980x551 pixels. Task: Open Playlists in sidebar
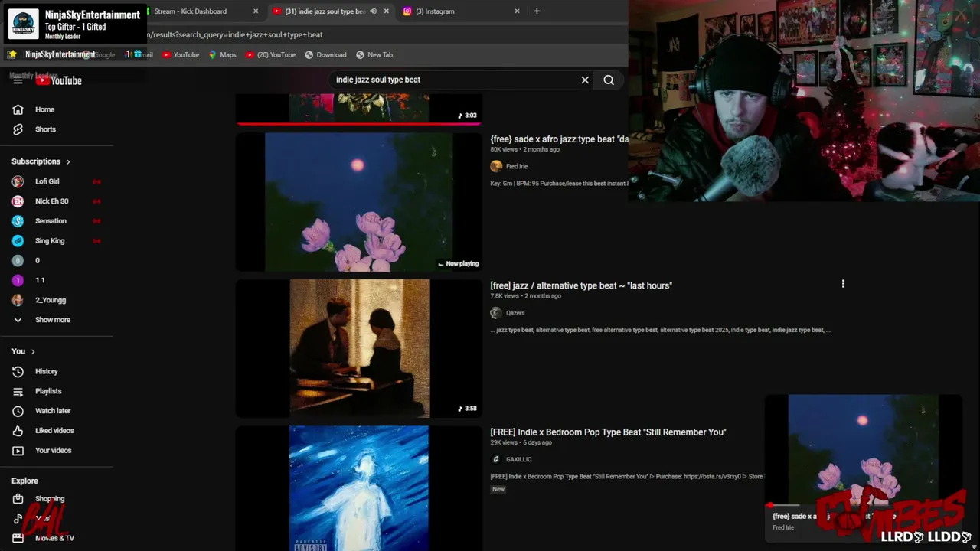tap(48, 391)
